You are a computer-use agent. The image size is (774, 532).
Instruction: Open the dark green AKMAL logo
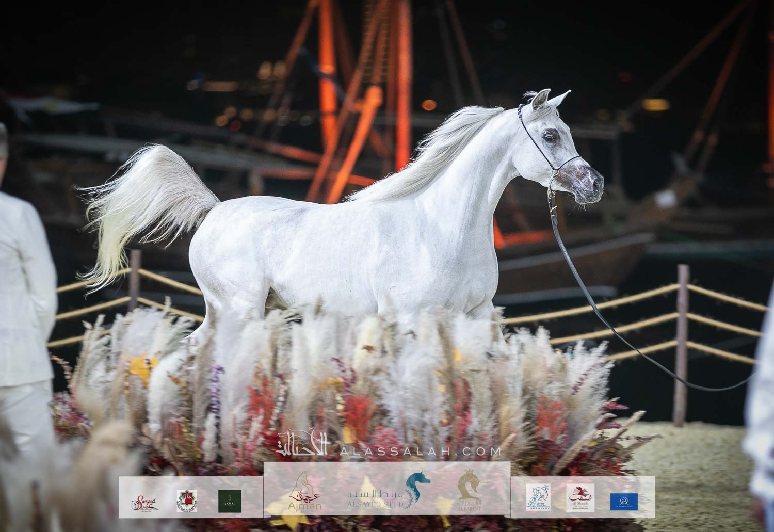pos(230,501)
